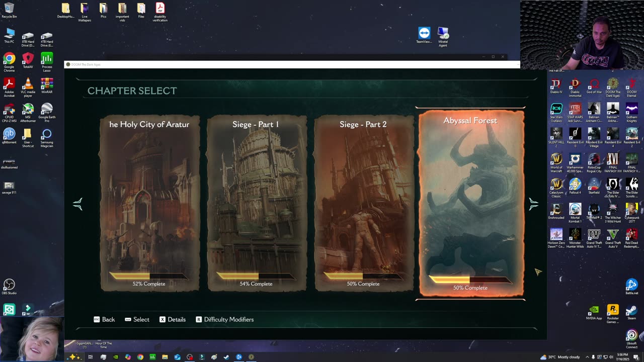Image resolution: width=644 pixels, height=362 pixels.
Task: Launch VLC media player shortcut
Action: pos(28,87)
